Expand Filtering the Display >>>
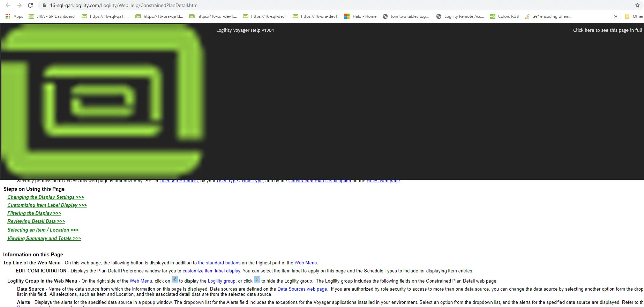Image resolution: width=644 pixels, height=307 pixels. [34, 213]
